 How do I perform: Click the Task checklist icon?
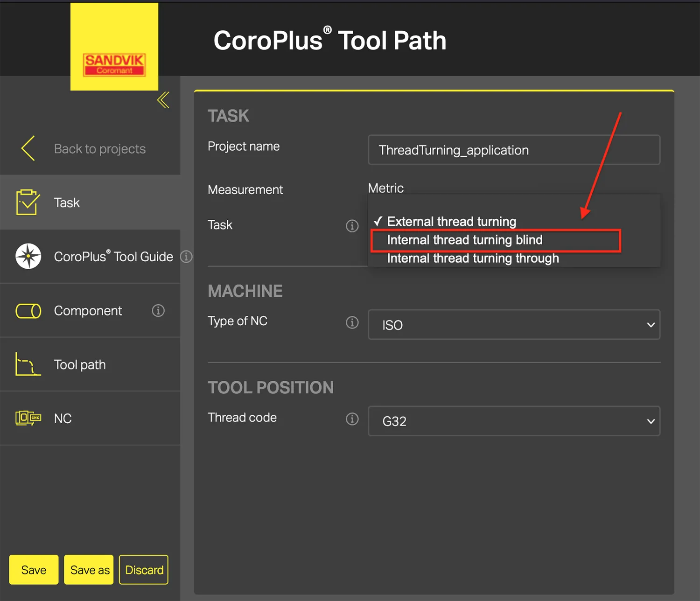(28, 203)
